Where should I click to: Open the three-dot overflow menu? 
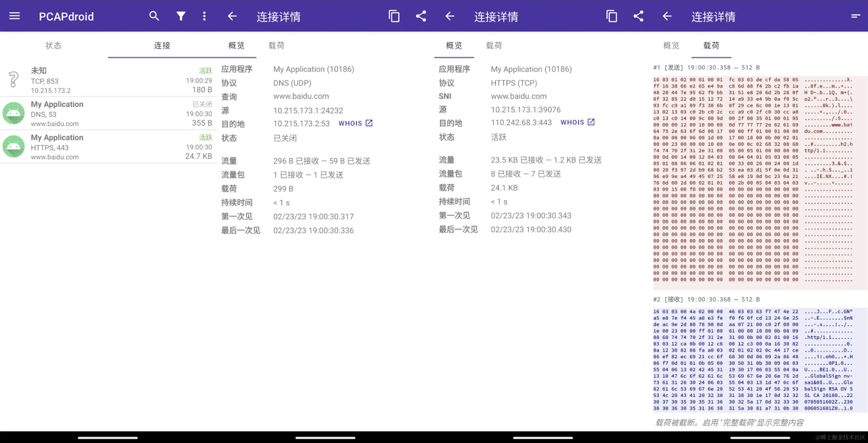(x=204, y=16)
